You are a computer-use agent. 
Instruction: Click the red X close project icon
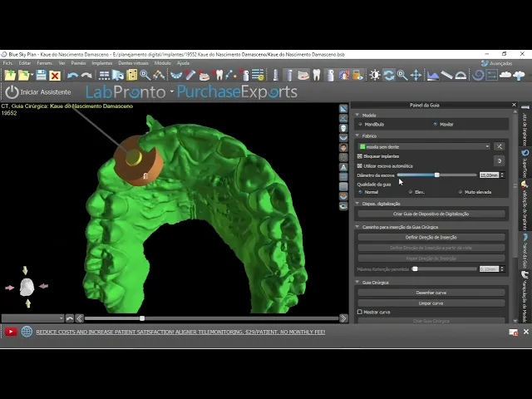54,76
